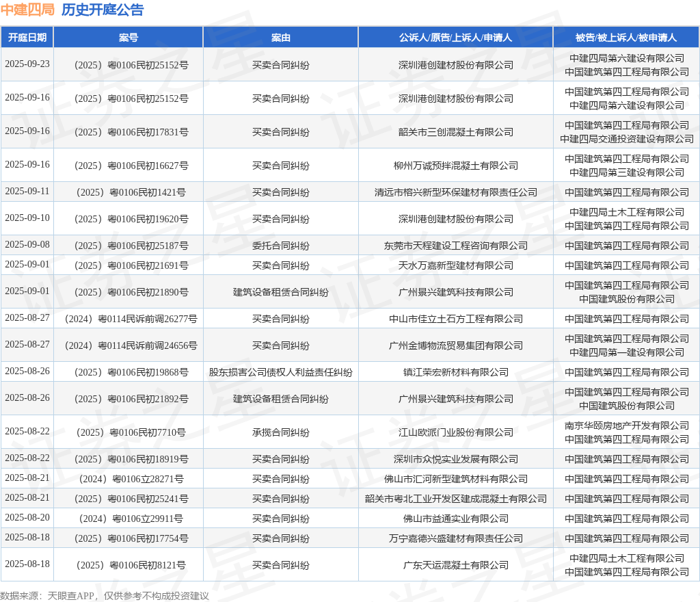Click defendant 南京华颐房地产开发有限公司
The image size is (700, 602).
627,426
